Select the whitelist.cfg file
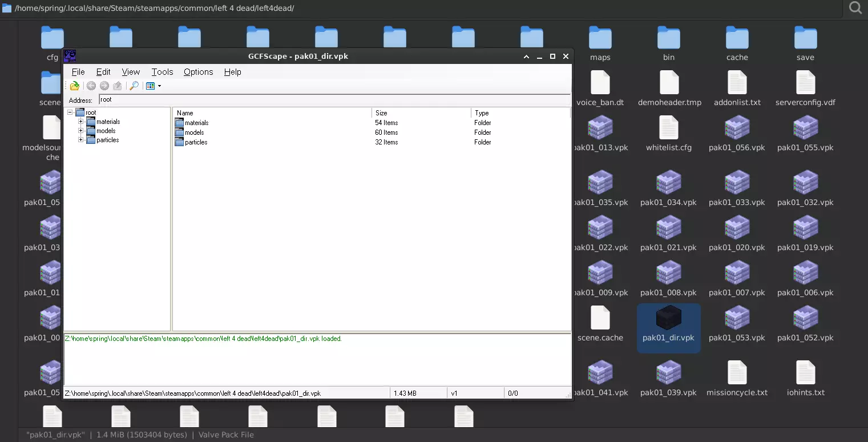Image resolution: width=868 pixels, height=442 pixels. (669, 134)
